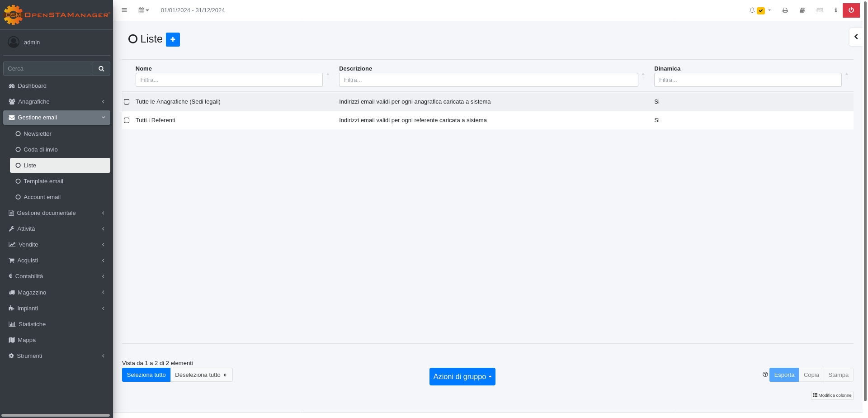Open the calendar date range picker
The width and height of the screenshot is (868, 418).
tap(143, 10)
